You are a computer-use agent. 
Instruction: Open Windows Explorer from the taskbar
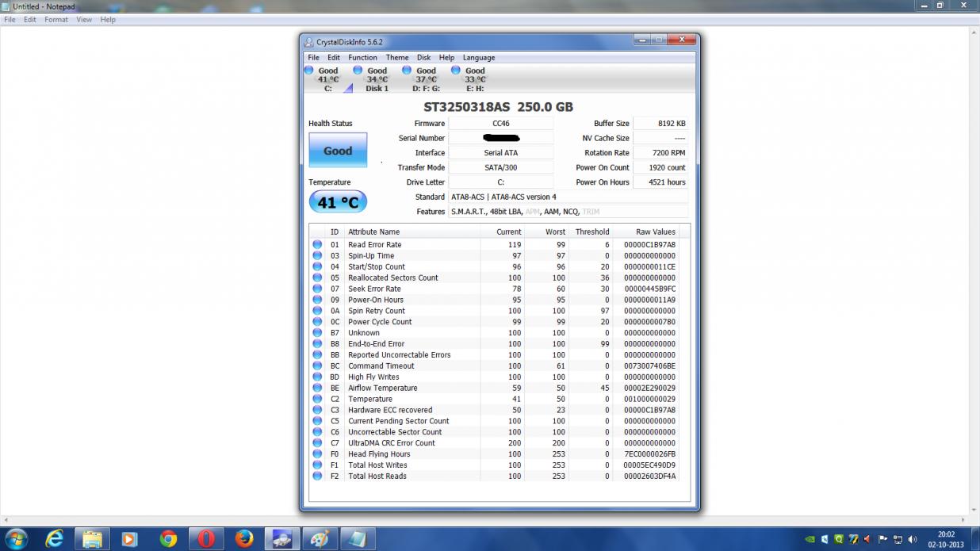coord(93,539)
